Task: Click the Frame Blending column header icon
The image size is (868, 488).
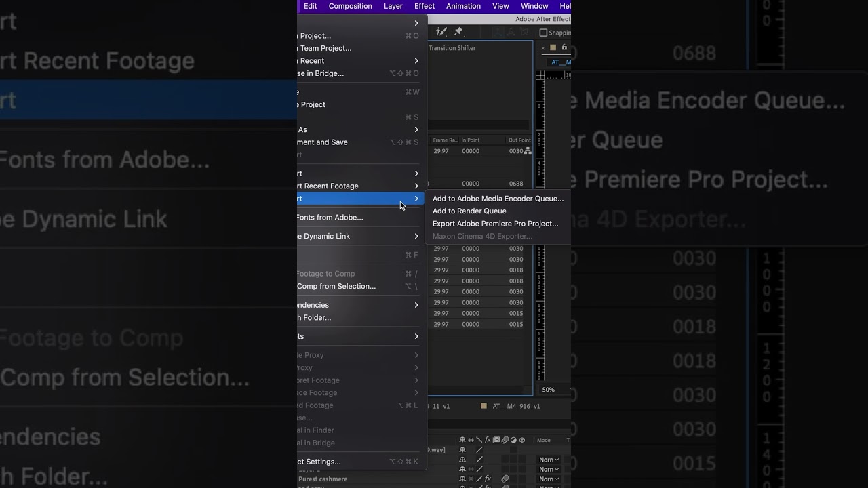Action: coord(496,440)
